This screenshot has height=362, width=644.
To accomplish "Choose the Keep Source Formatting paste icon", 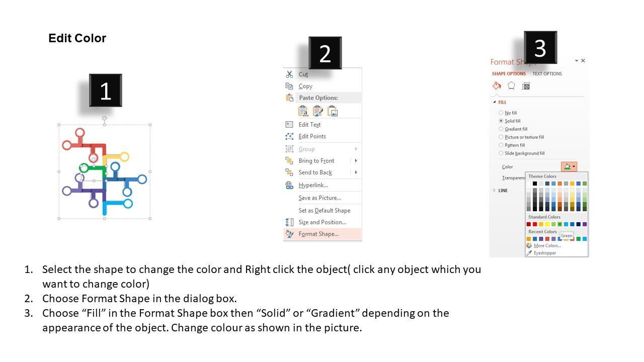I will coord(317,111).
